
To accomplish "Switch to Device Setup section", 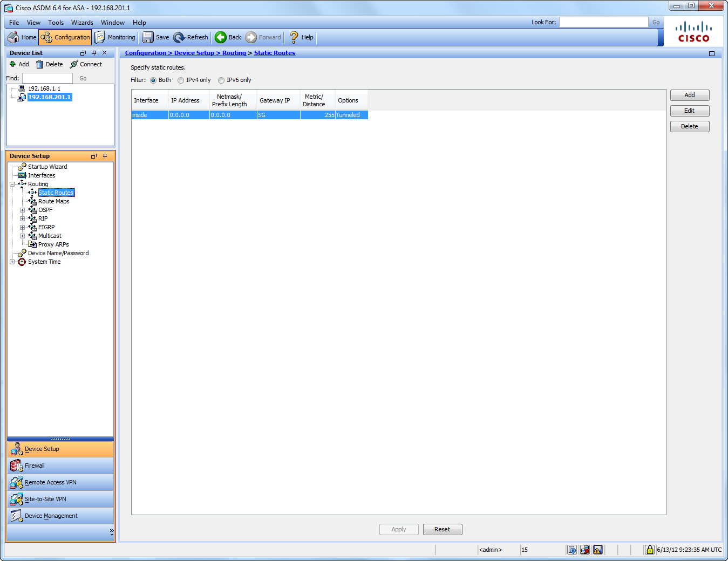I will tap(60, 449).
